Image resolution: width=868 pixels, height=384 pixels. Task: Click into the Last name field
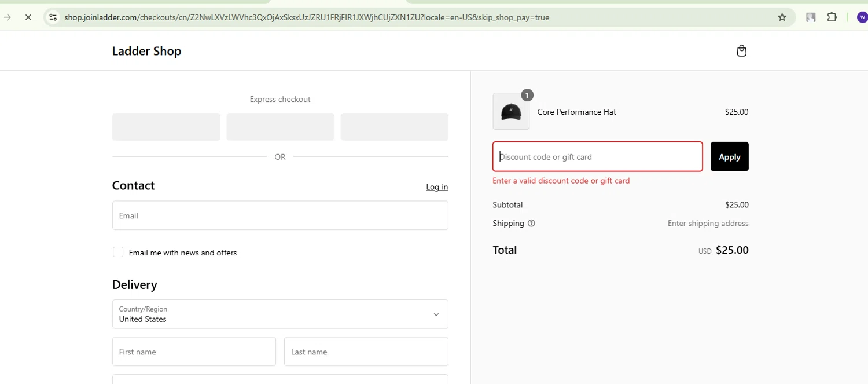pos(366,352)
